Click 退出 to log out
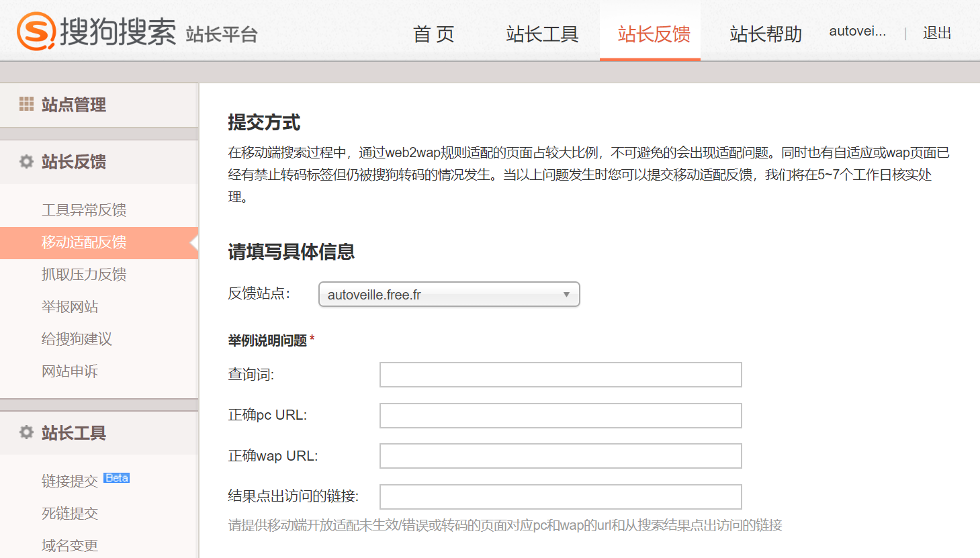The height and width of the screenshot is (558, 980). 936,34
